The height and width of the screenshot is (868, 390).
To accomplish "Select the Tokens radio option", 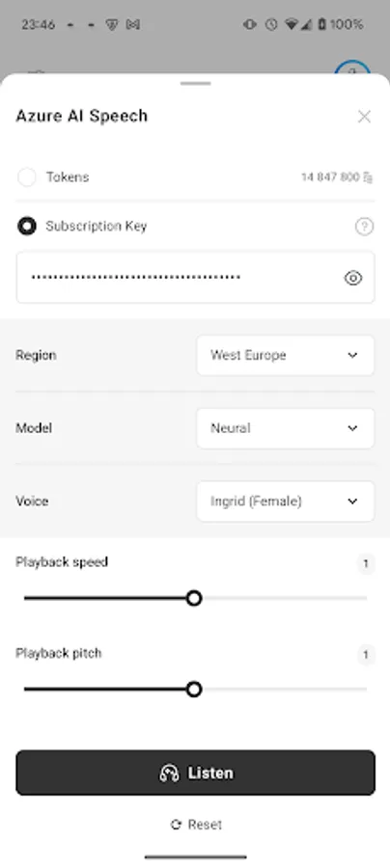I will (27, 177).
